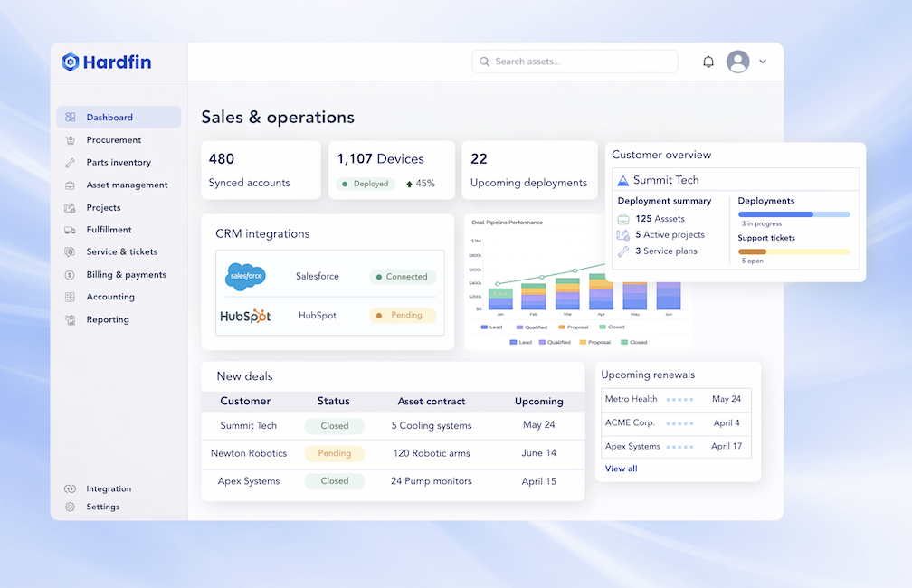
Task: Expand the account menu beside the avatar
Action: click(761, 61)
